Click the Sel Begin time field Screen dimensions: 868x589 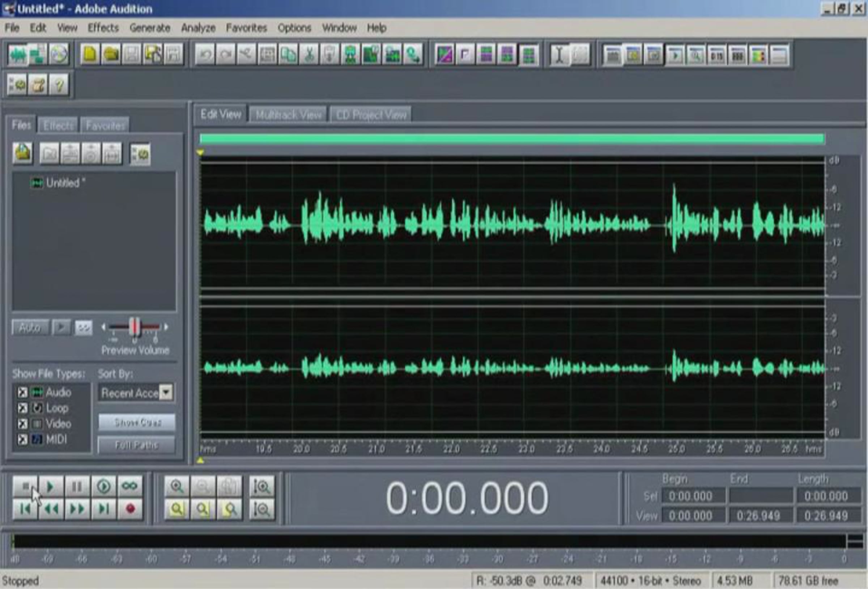point(693,496)
